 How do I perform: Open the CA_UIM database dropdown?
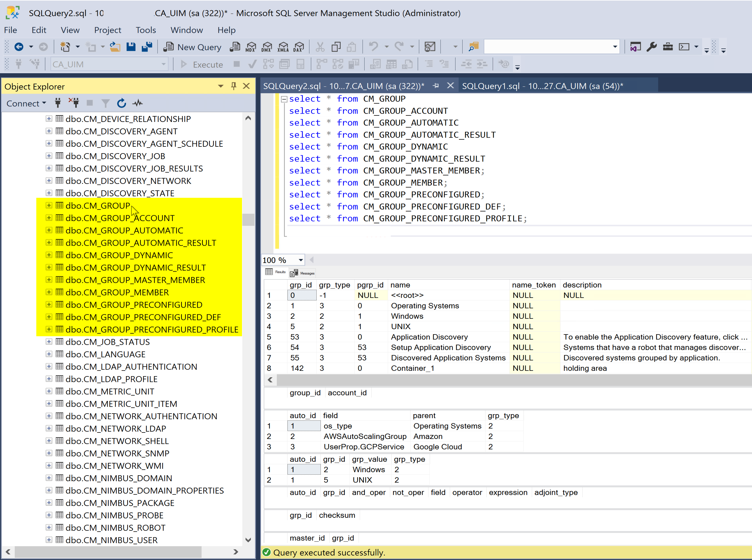click(163, 64)
